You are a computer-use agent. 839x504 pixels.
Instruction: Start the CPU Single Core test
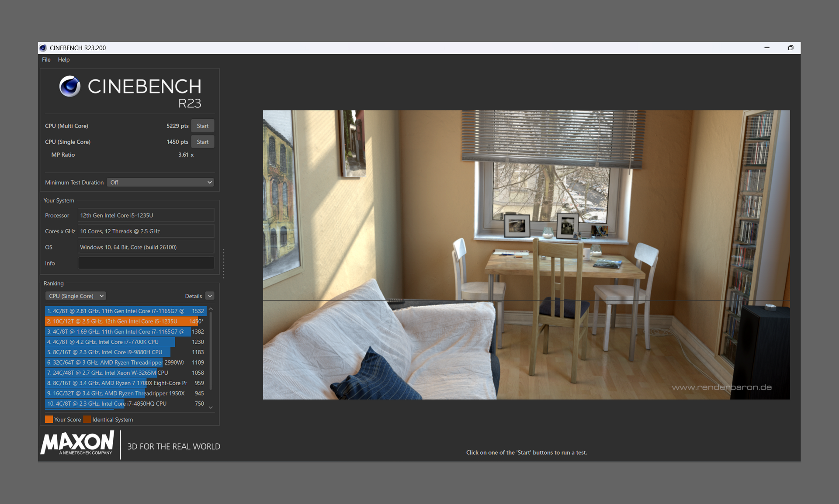(202, 142)
